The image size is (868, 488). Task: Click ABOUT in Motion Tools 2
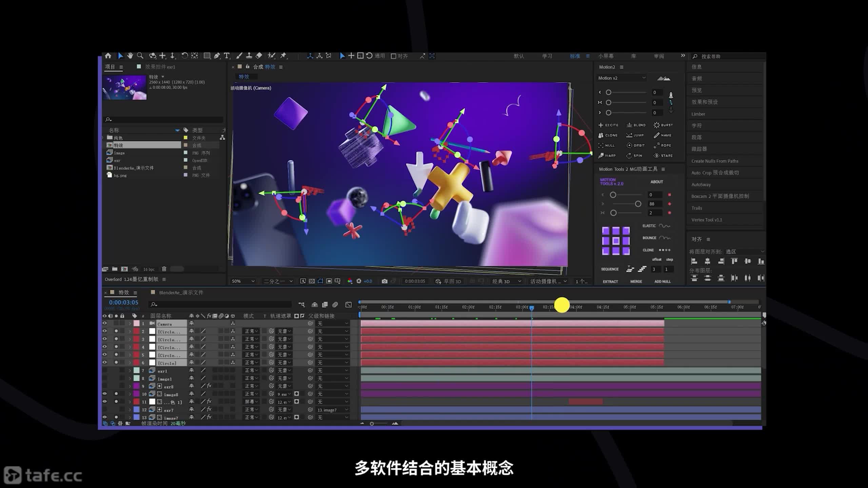click(x=657, y=182)
